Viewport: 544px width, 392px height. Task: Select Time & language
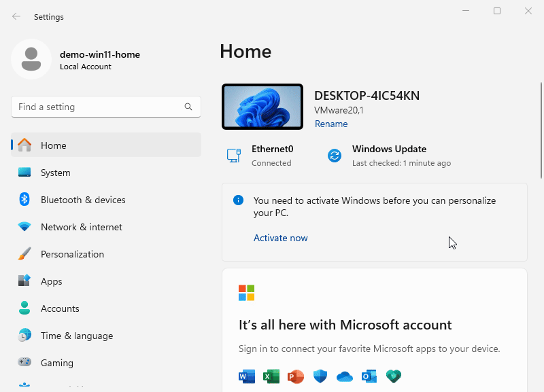pos(106,335)
